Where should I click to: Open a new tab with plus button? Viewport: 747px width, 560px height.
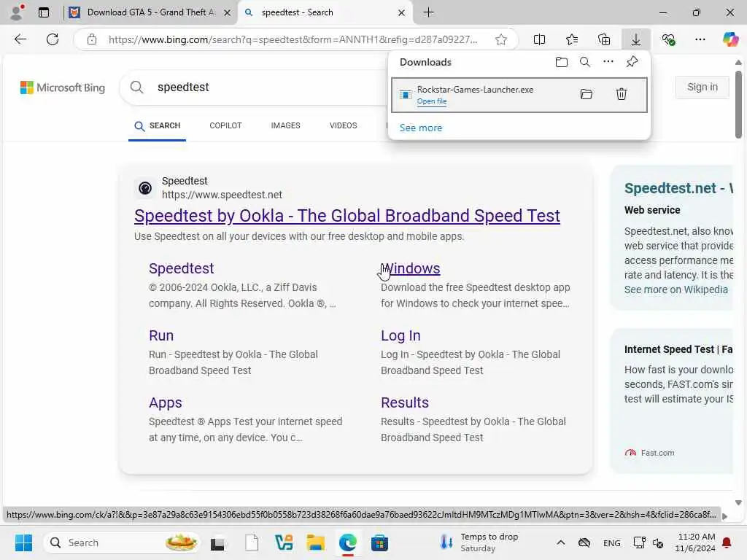click(x=428, y=12)
